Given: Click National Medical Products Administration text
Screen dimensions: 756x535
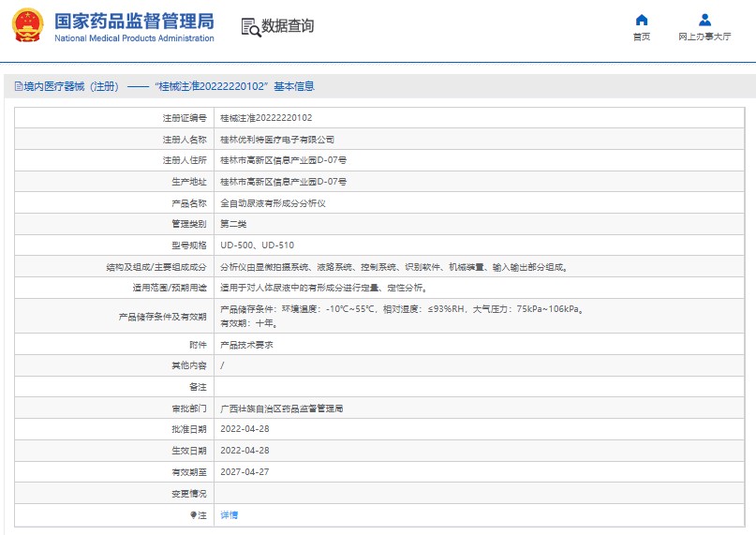Looking at the screenshot, I should click(x=134, y=38).
